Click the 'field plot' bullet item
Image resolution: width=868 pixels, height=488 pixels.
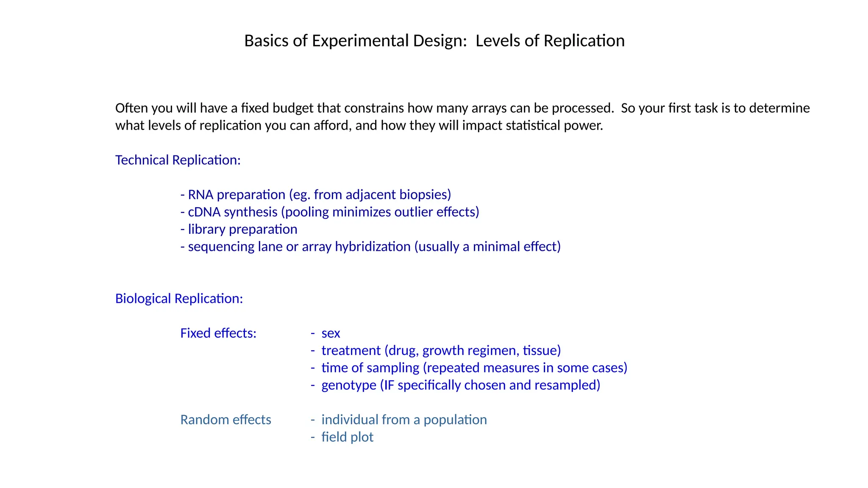[x=347, y=437]
